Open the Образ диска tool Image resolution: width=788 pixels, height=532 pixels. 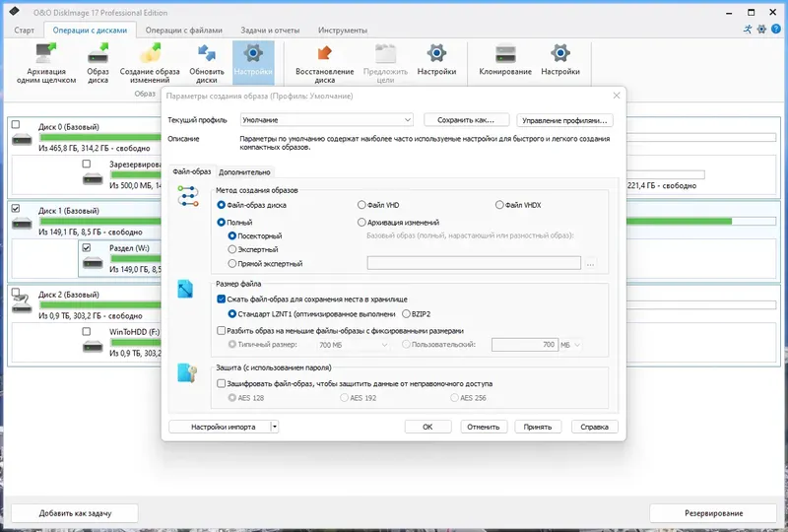98,53
